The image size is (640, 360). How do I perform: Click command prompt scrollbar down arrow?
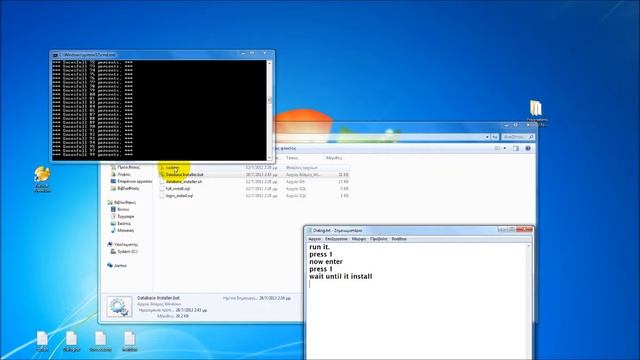[269, 158]
